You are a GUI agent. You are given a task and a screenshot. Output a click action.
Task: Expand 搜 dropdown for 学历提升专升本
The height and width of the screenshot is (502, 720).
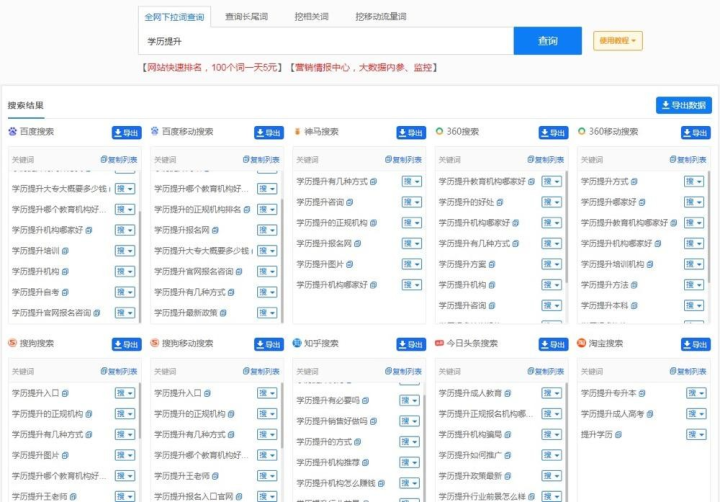click(x=696, y=393)
